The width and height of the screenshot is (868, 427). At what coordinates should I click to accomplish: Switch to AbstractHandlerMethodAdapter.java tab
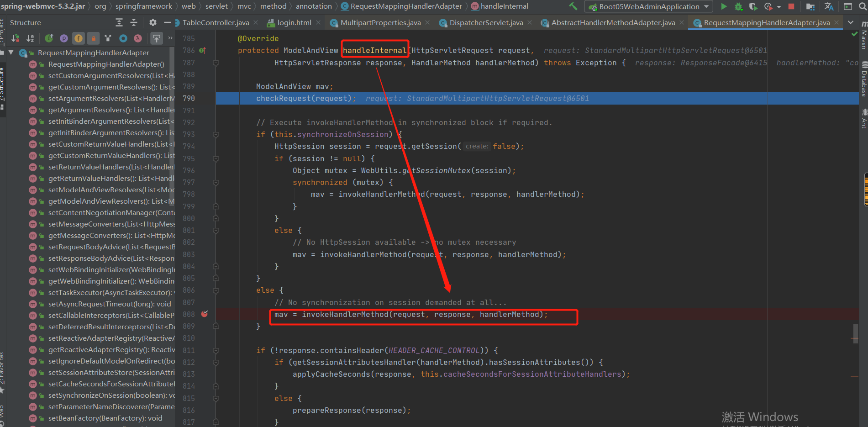613,22
